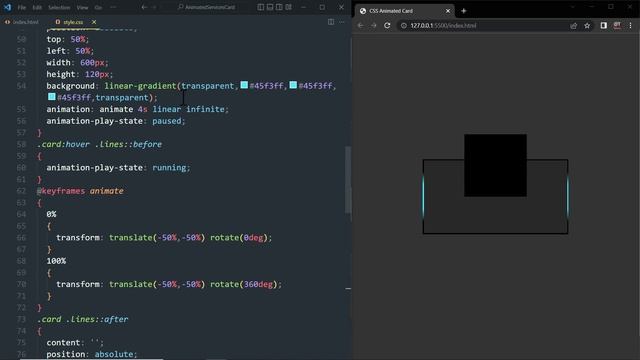Open first #45f3ff color swatch on line 54
The height and width of the screenshot is (360, 640).
coord(244,85)
